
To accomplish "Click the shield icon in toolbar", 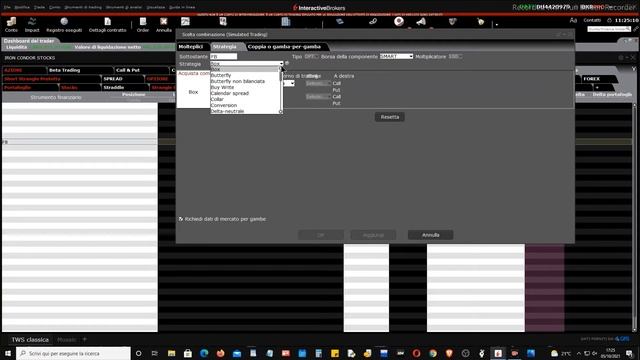I will [x=452, y=22].
